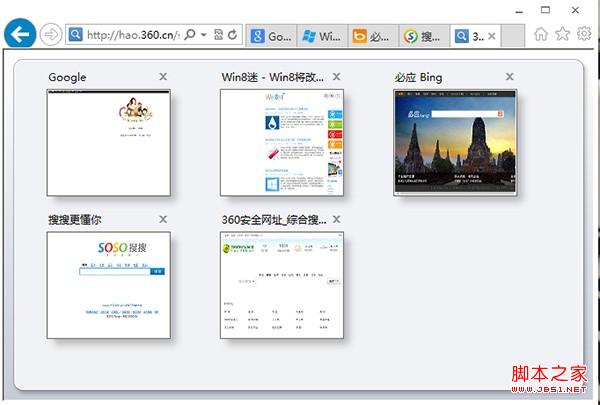Click the search magnifier in address bar
Viewport: 600px width, 405px height.
point(190,35)
